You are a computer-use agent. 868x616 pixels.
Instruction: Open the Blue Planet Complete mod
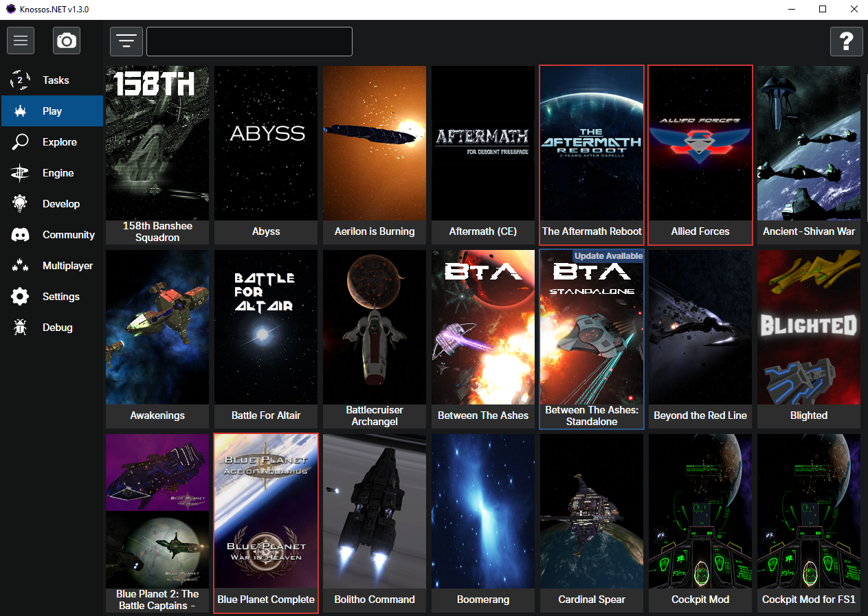pyautogui.click(x=266, y=523)
